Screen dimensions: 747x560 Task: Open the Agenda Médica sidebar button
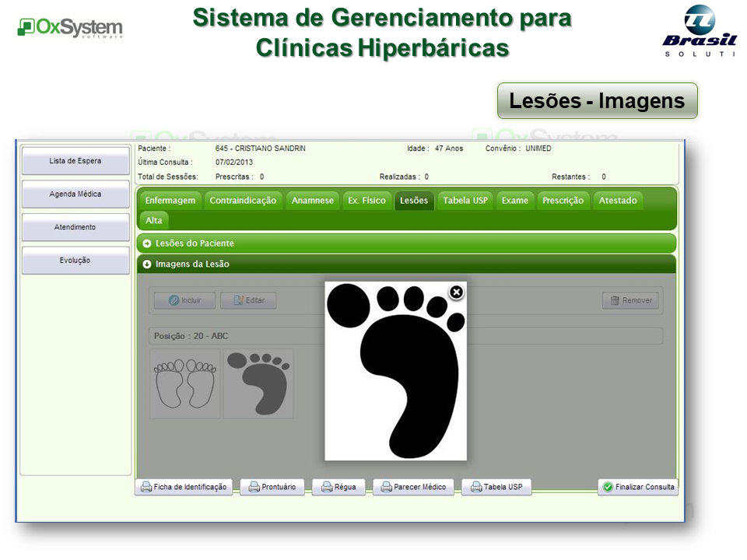coord(75,194)
